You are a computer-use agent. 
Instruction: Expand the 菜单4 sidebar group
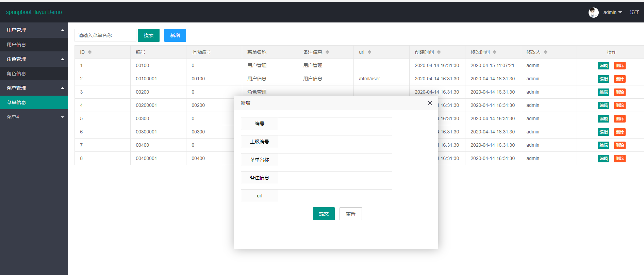(34, 117)
